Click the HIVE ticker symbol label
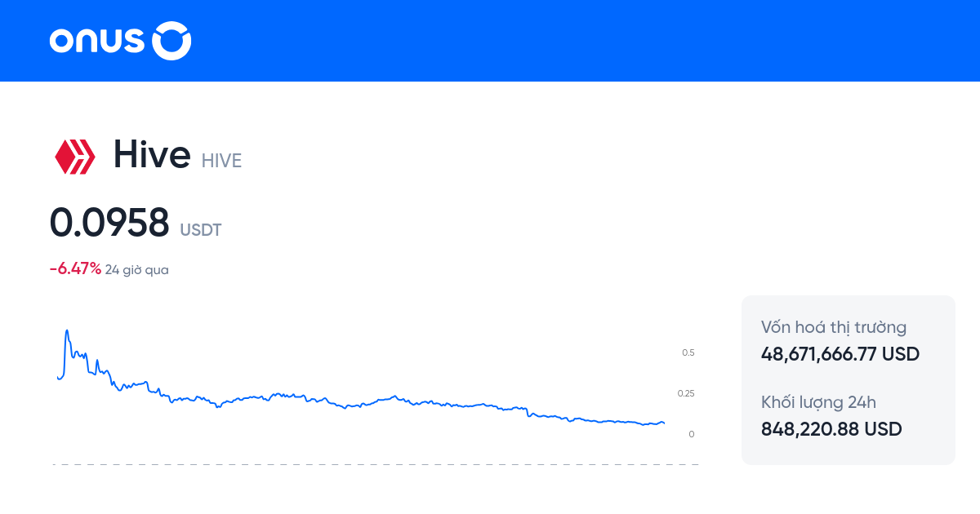Image resolution: width=980 pixels, height=514 pixels. click(222, 161)
